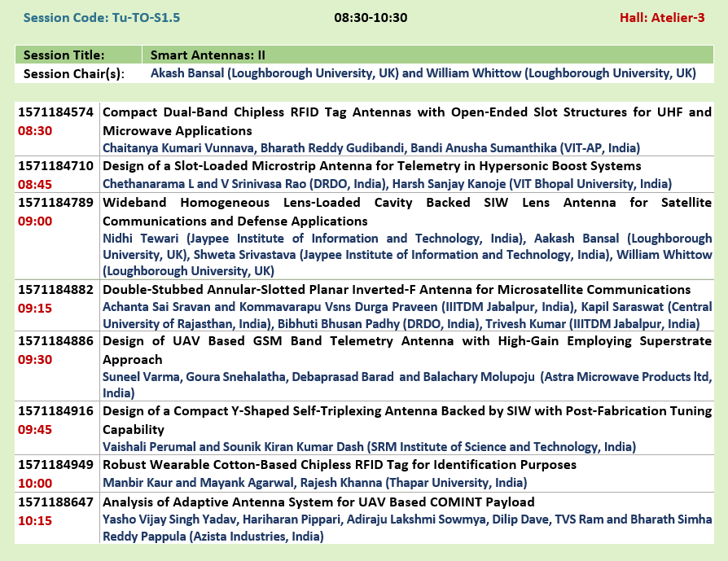
Task: Select paper ID 1571188647
Action: pos(56,502)
